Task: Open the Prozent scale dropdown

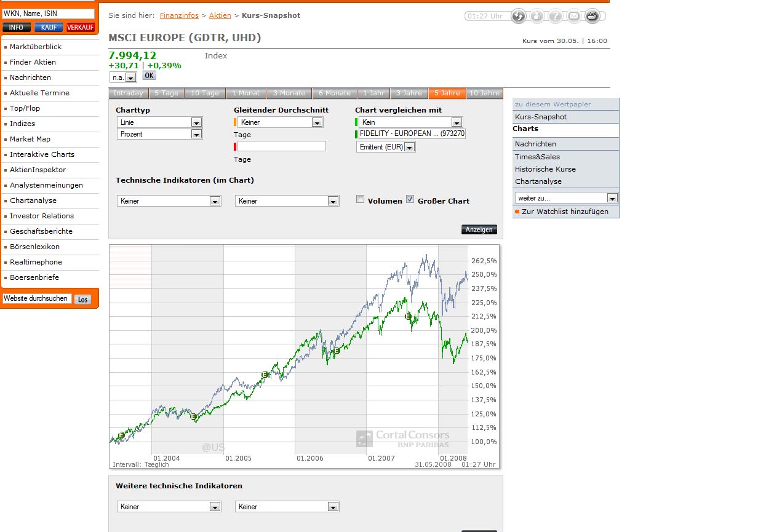Action: point(160,134)
